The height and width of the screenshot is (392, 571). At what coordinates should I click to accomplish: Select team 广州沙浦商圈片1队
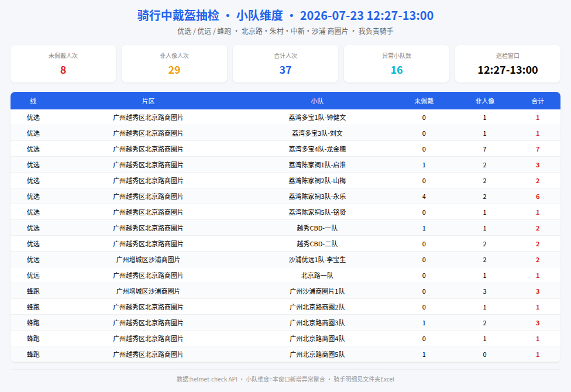coord(317,291)
